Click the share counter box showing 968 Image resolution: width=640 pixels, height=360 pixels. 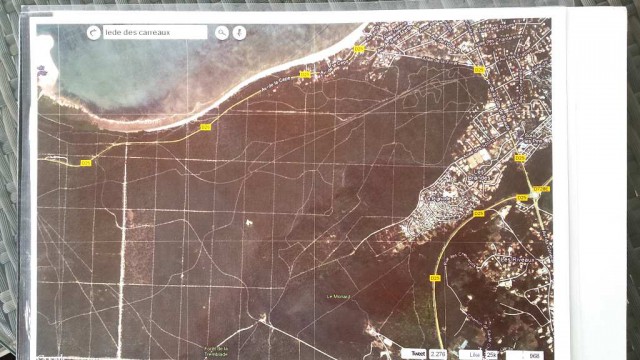point(525,356)
